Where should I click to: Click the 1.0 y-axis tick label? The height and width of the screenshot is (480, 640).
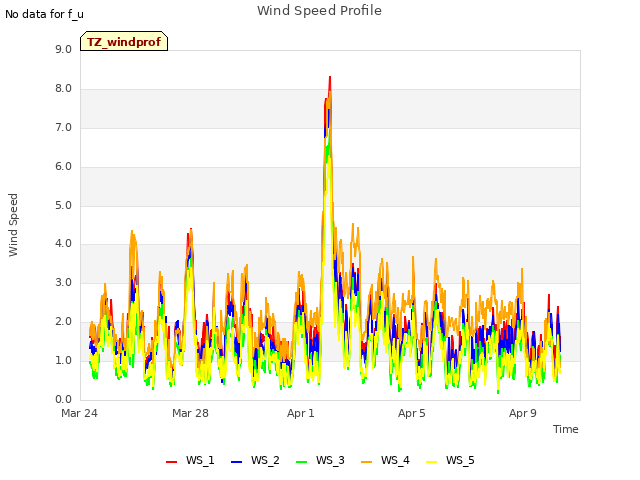(x=63, y=360)
